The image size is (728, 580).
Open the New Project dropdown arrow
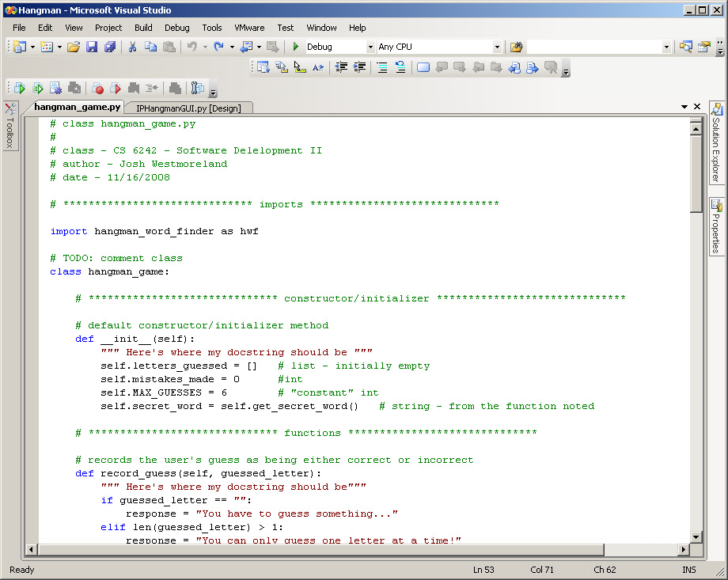32,47
